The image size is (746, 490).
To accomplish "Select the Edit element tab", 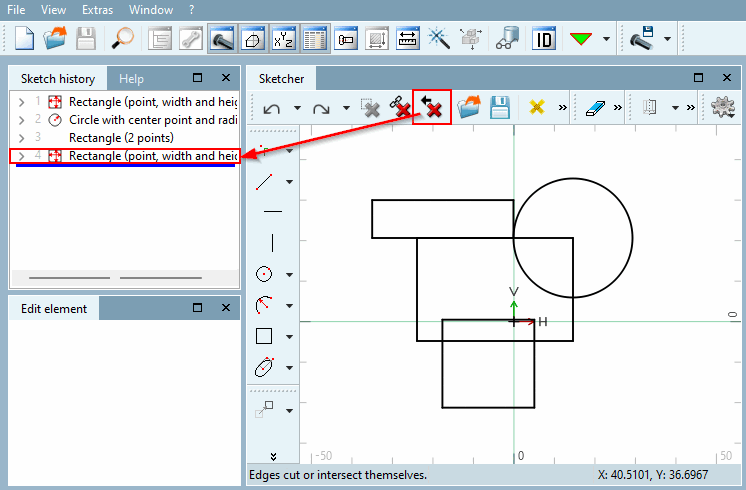I will pos(54,309).
